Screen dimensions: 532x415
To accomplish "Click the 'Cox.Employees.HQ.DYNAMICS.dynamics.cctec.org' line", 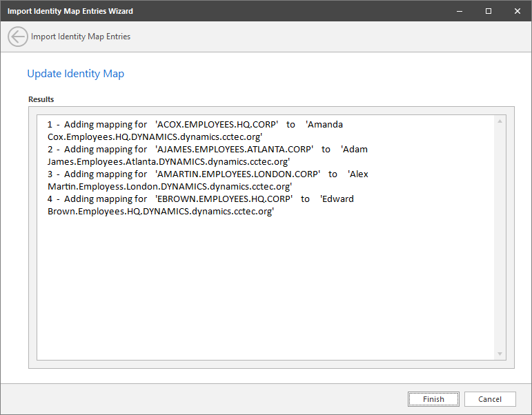I will tap(155, 137).
